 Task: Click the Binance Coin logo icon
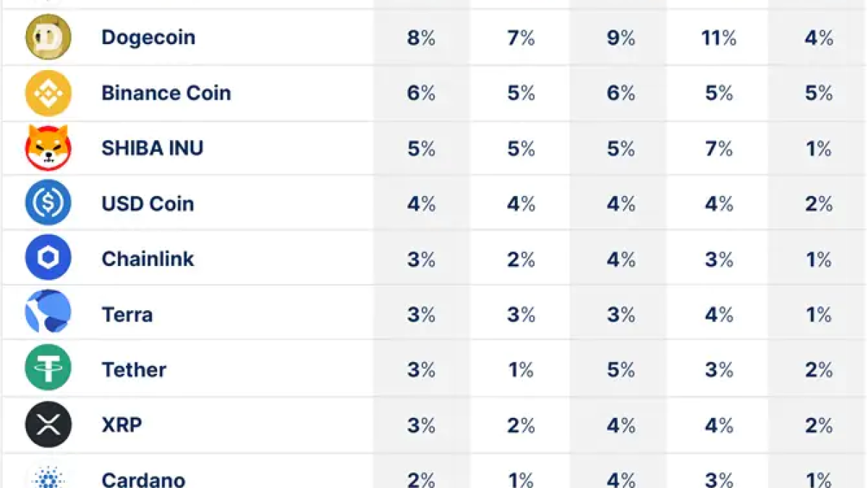coord(48,93)
